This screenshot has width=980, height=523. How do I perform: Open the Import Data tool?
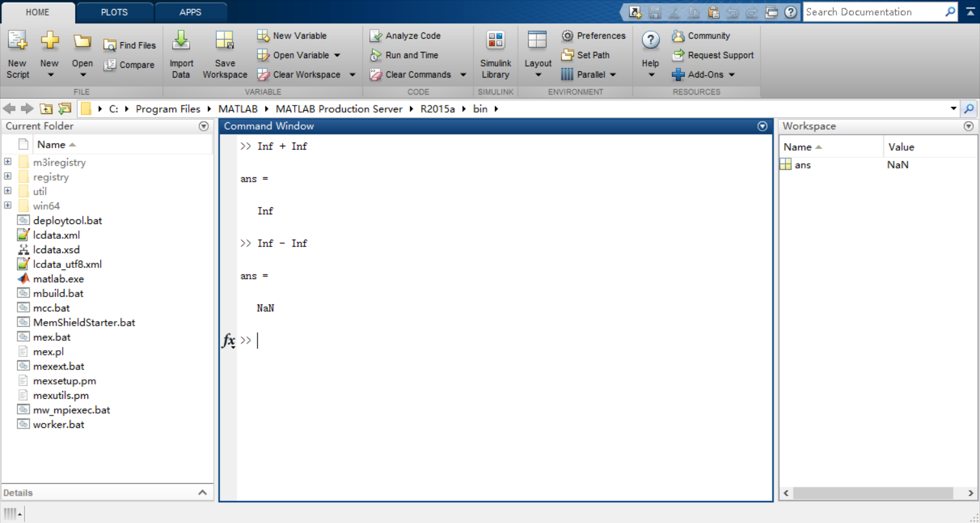click(181, 41)
